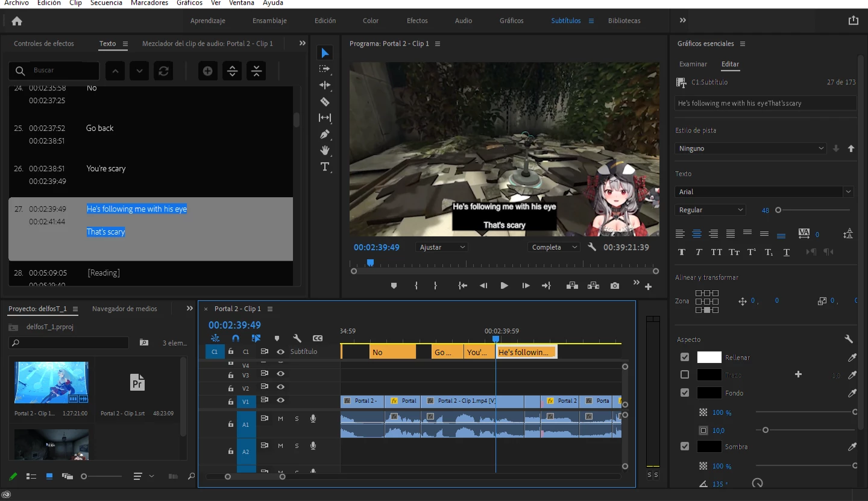Click the Export Frame camera icon
Viewport: 868px width, 501px height.
click(614, 286)
